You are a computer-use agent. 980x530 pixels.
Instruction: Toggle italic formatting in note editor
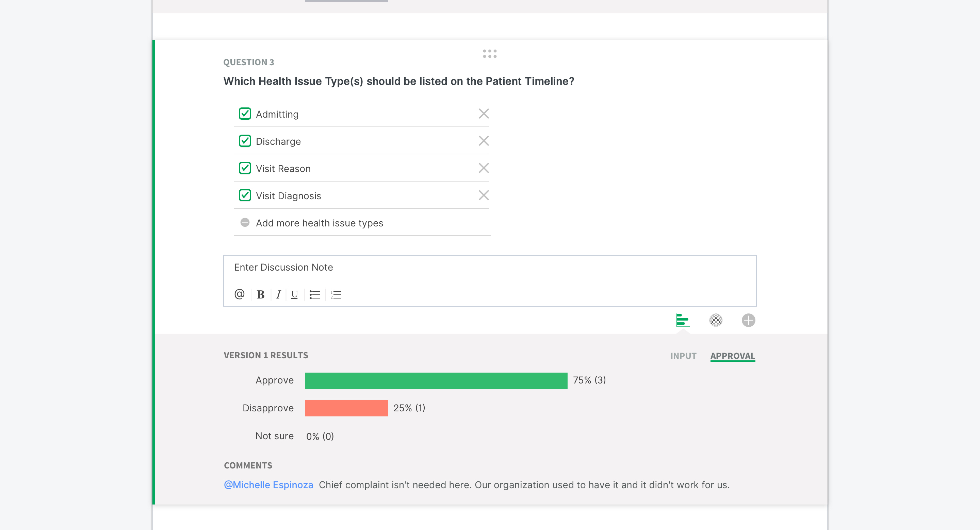point(278,295)
